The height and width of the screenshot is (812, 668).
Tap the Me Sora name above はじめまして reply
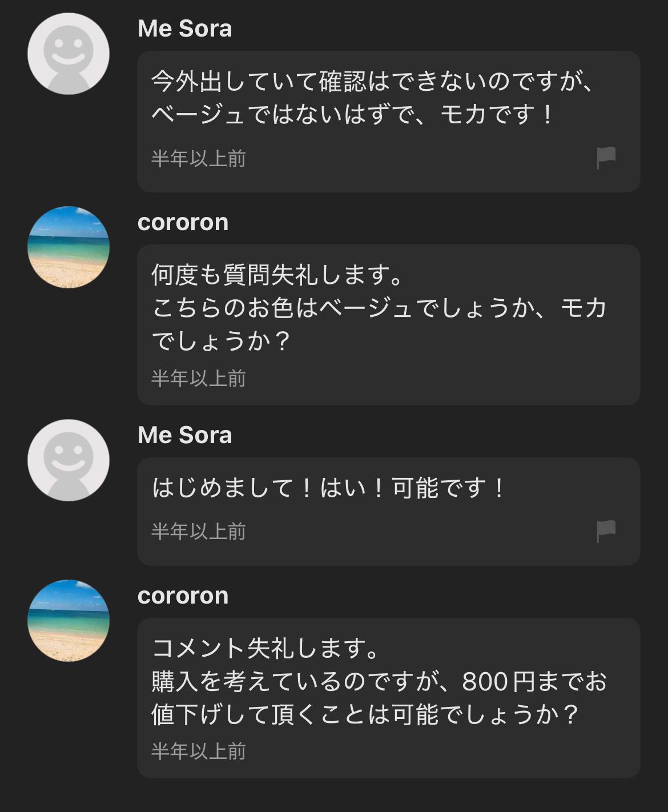[185, 435]
